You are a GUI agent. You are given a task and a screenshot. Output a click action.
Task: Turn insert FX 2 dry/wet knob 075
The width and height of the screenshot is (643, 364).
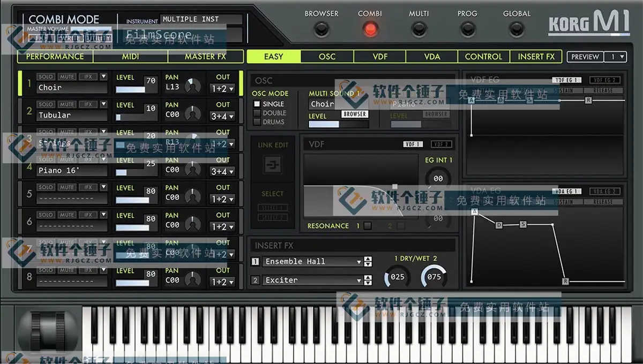coord(434,277)
